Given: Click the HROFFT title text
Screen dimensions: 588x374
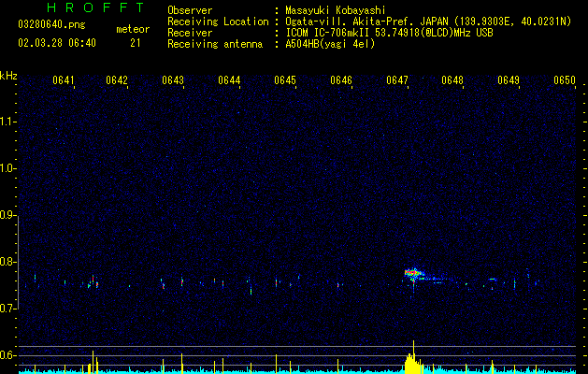Looking at the screenshot, I should pyautogui.click(x=95, y=7).
